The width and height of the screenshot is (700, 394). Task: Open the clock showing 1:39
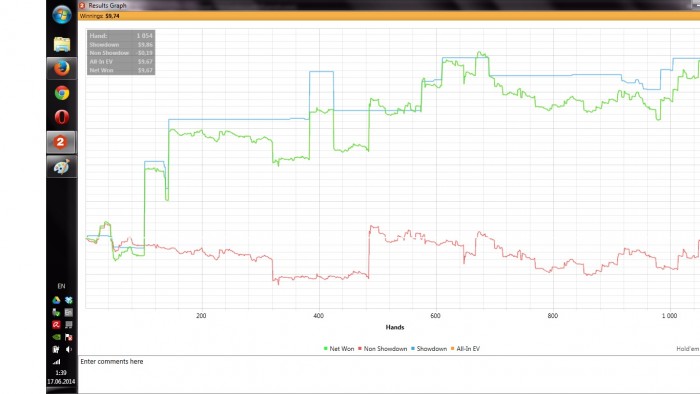[x=61, y=373]
